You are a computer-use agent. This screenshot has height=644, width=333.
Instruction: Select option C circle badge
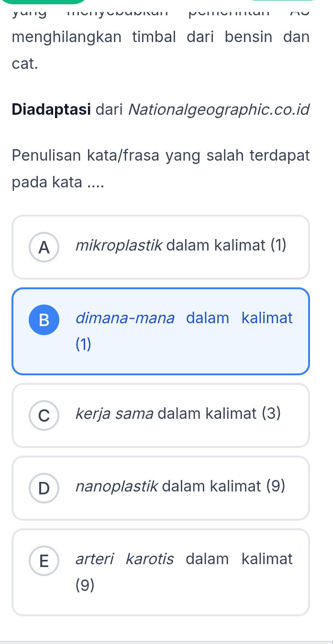(x=44, y=415)
